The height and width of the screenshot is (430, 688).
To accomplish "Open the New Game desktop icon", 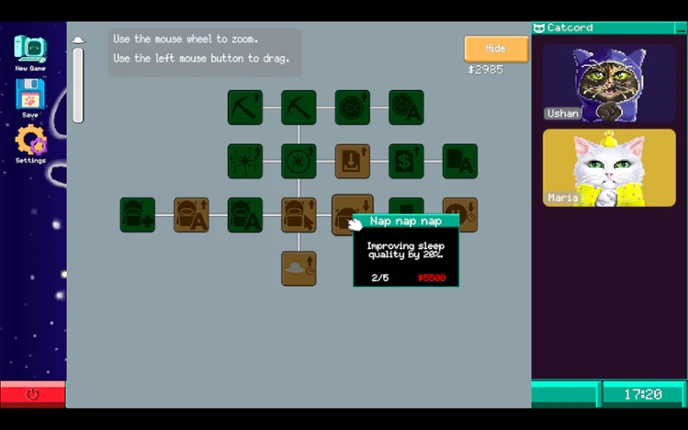I will click(30, 54).
